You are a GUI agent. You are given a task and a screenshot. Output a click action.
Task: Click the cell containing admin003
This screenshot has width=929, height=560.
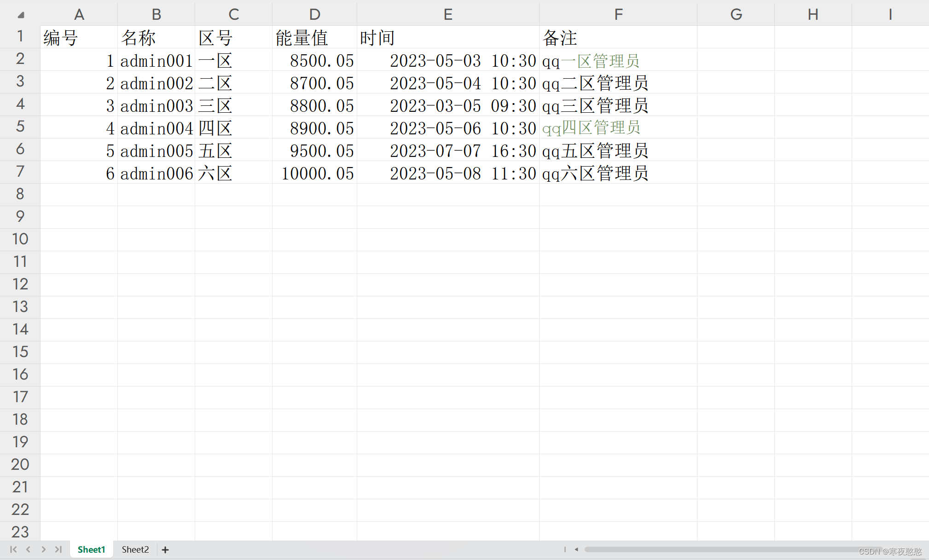pos(157,104)
